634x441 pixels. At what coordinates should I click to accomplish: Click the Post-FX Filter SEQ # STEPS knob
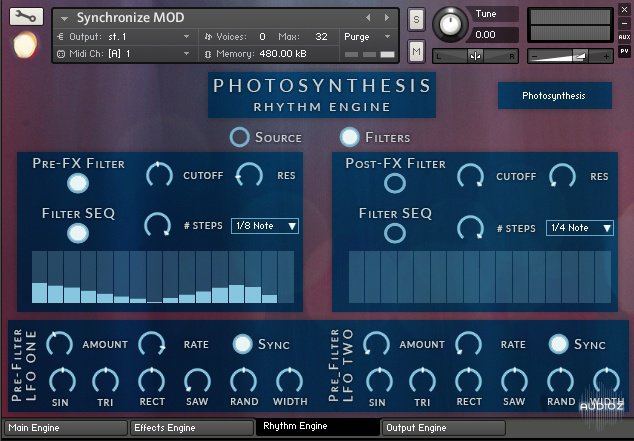(x=470, y=228)
